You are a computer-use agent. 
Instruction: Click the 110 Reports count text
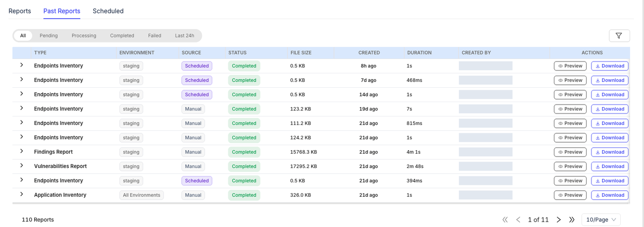pos(38,220)
